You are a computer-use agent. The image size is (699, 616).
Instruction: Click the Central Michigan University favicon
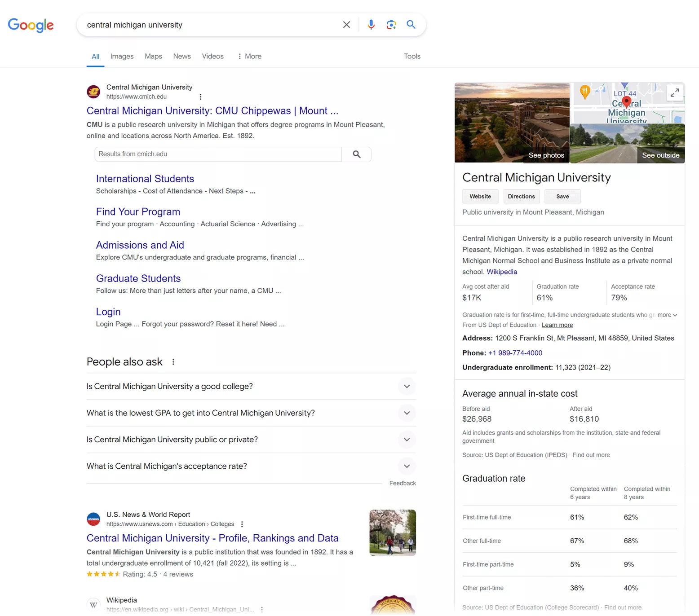[x=93, y=92]
